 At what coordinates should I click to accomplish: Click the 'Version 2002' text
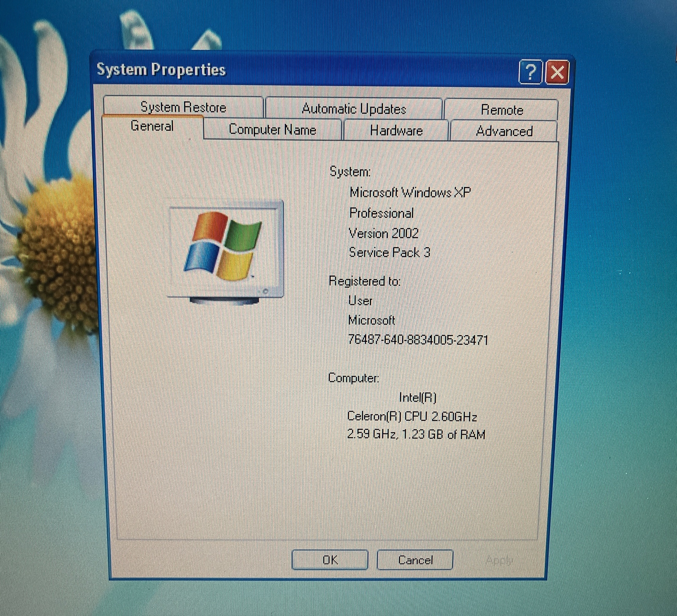coord(384,233)
